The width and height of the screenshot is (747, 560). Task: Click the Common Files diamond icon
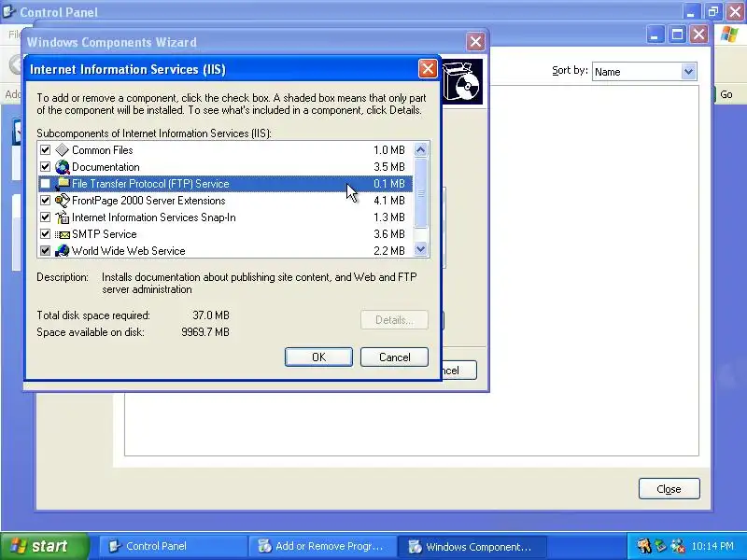tap(62, 150)
